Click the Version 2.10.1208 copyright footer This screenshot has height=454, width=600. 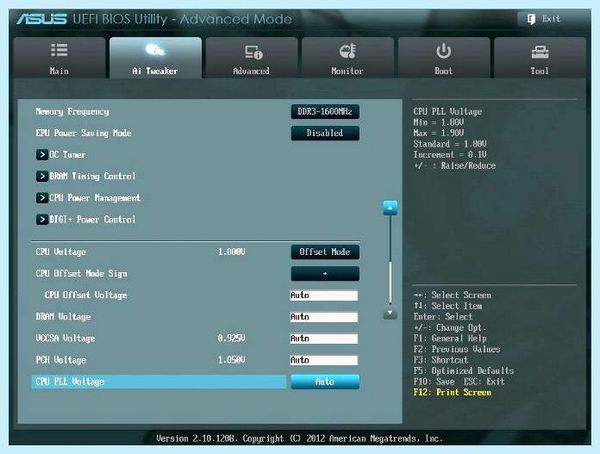[299, 438]
